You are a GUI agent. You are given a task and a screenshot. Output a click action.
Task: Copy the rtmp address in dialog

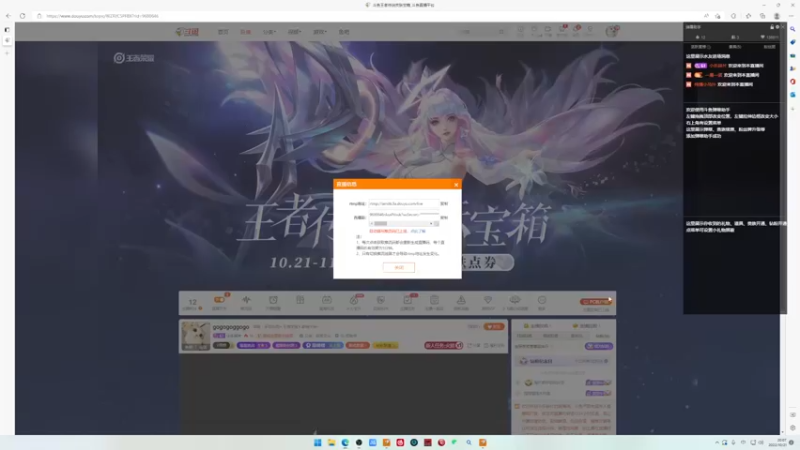coord(444,204)
